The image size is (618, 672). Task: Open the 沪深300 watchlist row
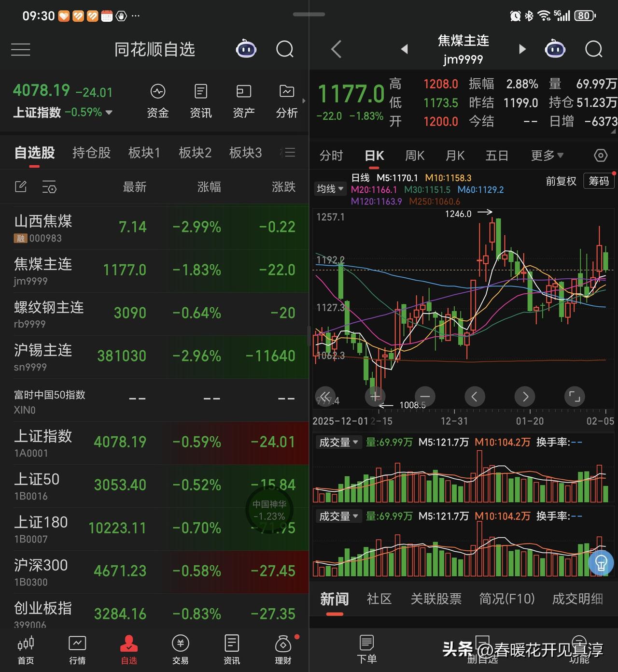(x=154, y=572)
